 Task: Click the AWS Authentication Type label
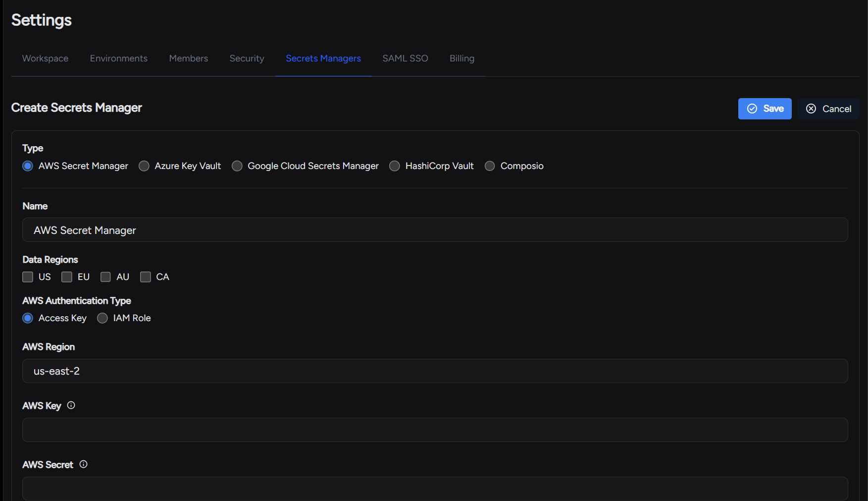pyautogui.click(x=77, y=301)
